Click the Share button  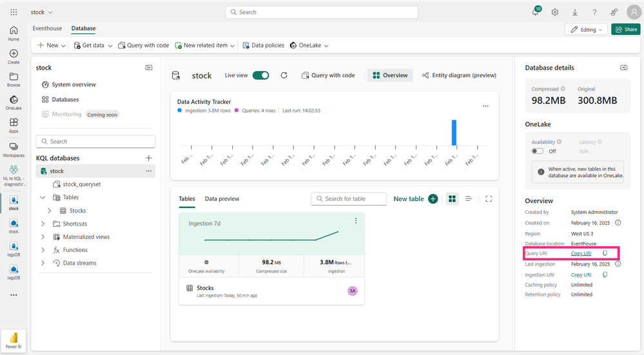[625, 30]
